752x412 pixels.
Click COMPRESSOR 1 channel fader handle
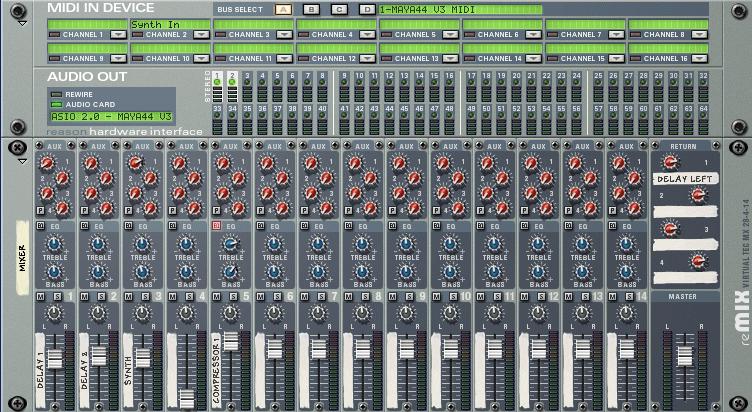point(231,341)
